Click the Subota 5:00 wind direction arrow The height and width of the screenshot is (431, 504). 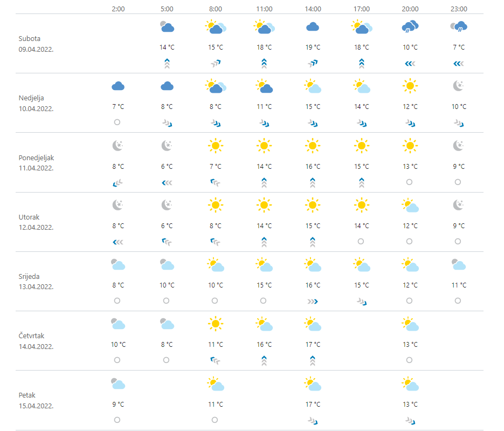tap(167, 64)
